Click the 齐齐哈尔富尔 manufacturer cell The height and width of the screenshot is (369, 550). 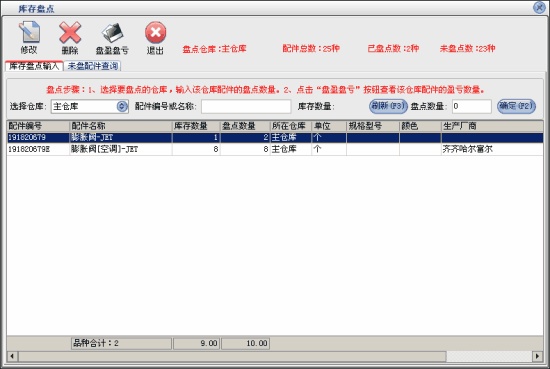point(492,149)
